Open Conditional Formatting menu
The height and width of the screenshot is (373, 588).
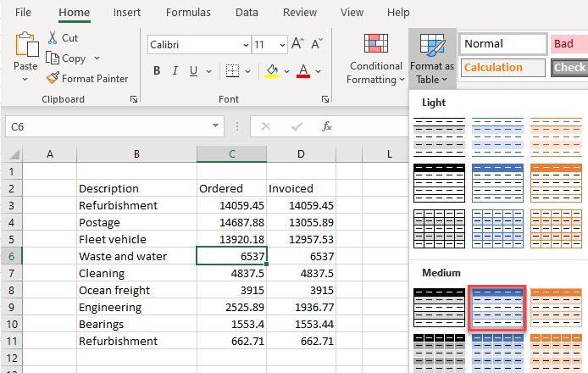pos(375,59)
